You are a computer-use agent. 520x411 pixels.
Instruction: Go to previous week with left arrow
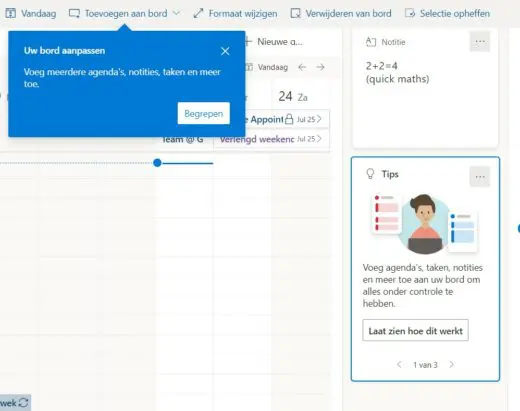[302, 67]
